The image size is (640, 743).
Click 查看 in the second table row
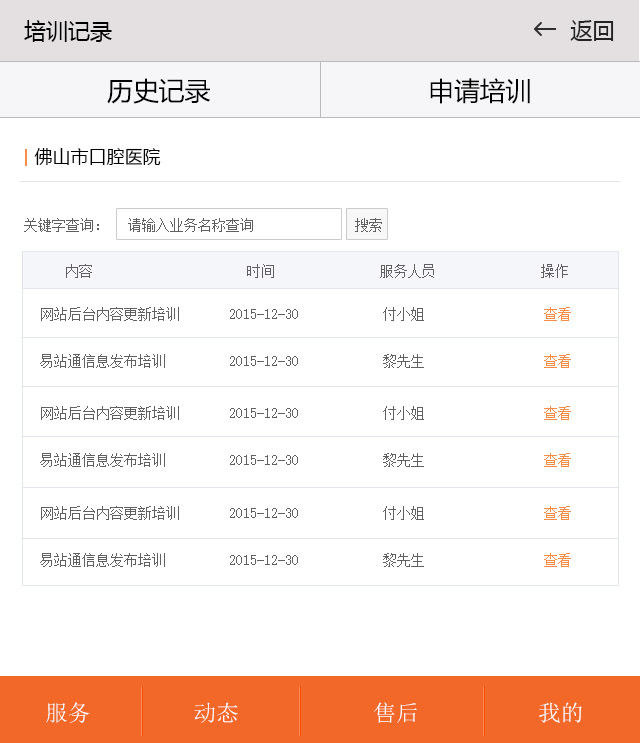tap(557, 361)
